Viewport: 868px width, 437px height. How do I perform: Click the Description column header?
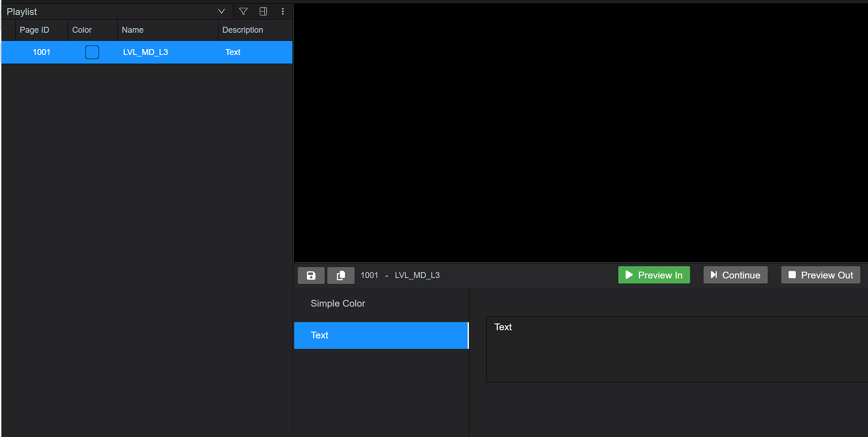point(242,30)
